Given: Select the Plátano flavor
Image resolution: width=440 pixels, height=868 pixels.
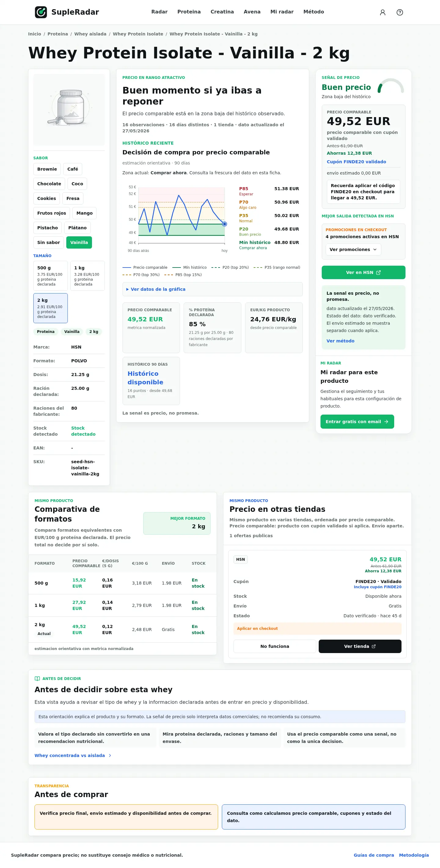Looking at the screenshot, I should click(77, 228).
